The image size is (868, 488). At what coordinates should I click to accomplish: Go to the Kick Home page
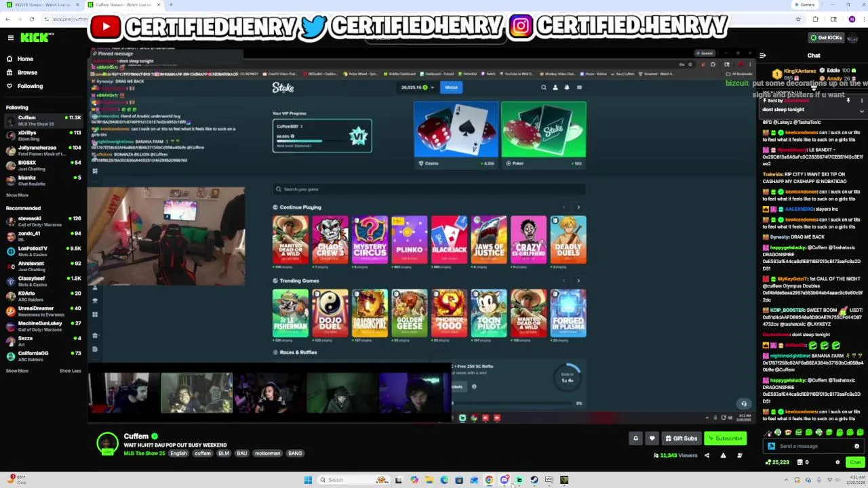20,59
